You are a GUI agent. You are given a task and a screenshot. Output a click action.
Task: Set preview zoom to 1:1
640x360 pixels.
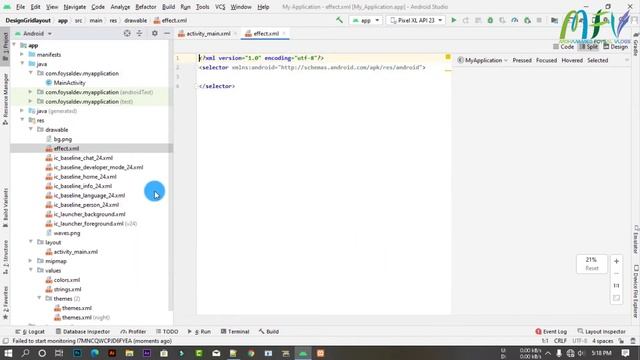616,286
